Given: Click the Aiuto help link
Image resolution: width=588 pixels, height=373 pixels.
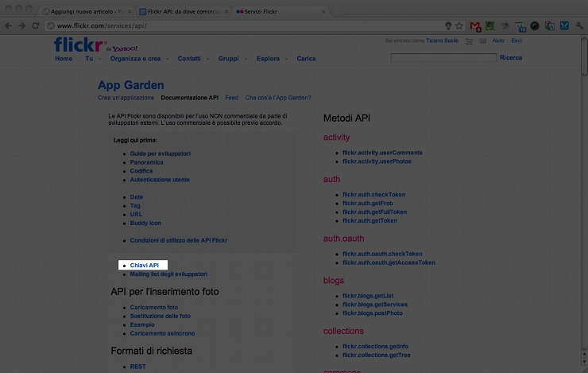Looking at the screenshot, I should (498, 41).
